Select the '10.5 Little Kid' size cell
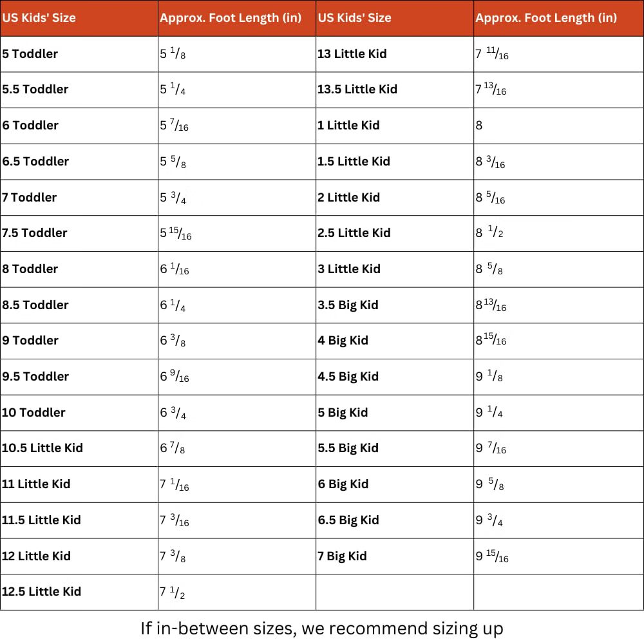Screen dimensions: 644x644 [x=43, y=448]
